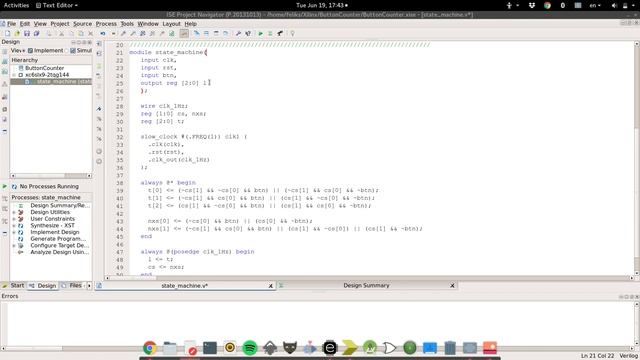
Task: Expand the xc6slx9-2tqg144 hierarchy node
Action: [14, 75]
